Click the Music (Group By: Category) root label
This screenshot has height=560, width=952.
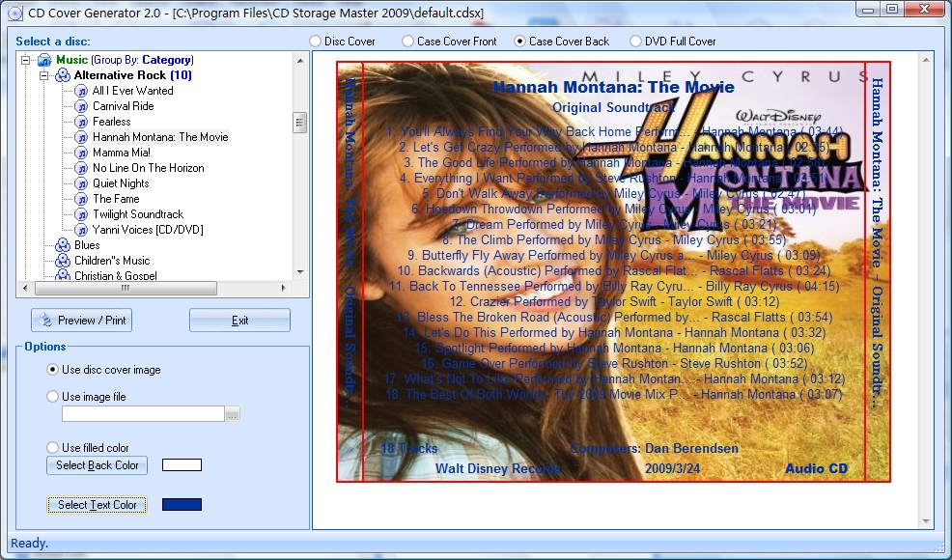[x=126, y=60]
